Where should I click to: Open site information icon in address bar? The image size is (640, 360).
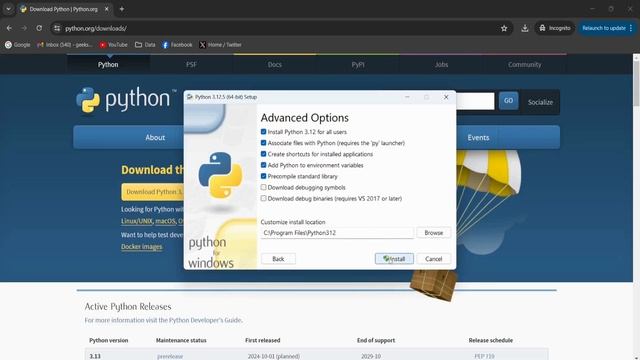[x=57, y=28]
